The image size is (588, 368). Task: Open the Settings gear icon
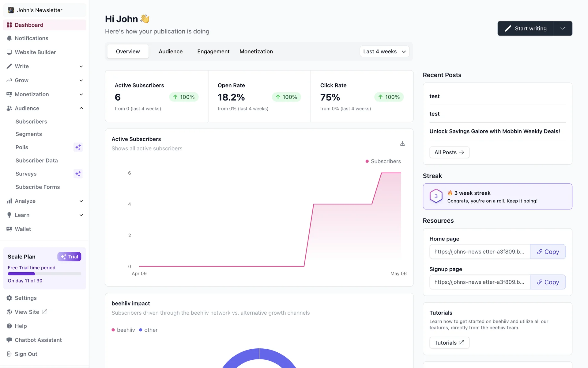(9, 298)
